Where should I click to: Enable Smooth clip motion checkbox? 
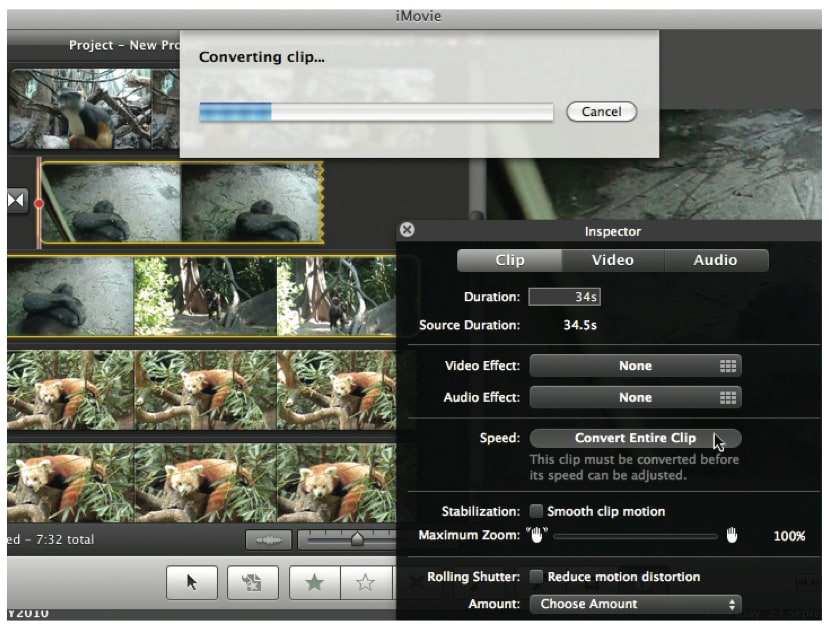pos(536,511)
